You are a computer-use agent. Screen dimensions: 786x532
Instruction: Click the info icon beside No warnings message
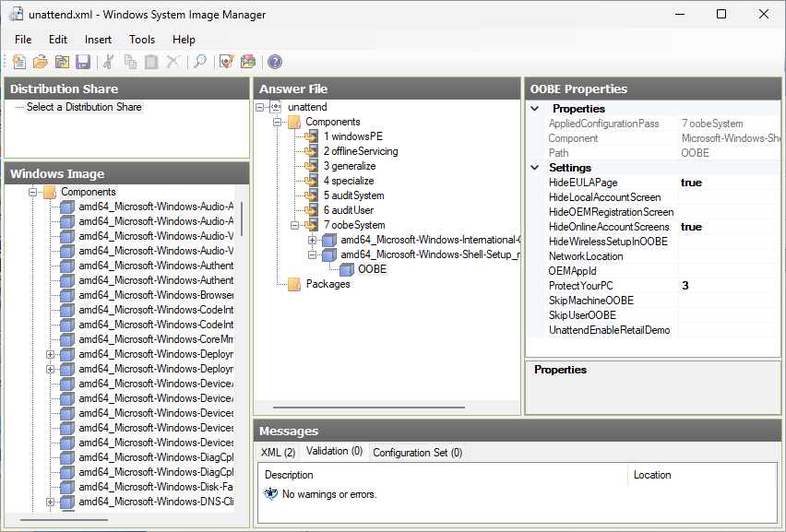(270, 494)
